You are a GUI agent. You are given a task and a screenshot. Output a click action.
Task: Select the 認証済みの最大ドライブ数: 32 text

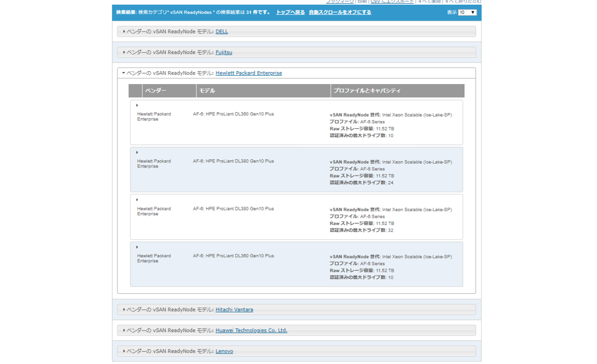coord(361,230)
